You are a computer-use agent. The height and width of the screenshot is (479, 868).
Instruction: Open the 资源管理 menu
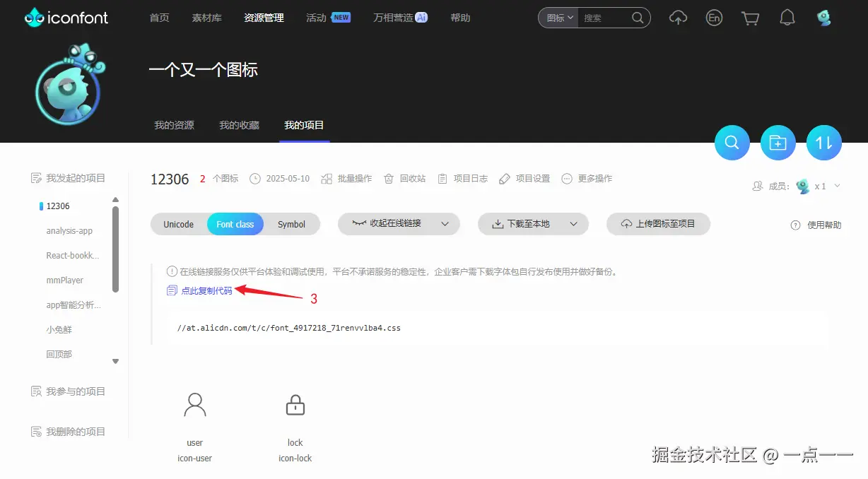[x=264, y=18]
